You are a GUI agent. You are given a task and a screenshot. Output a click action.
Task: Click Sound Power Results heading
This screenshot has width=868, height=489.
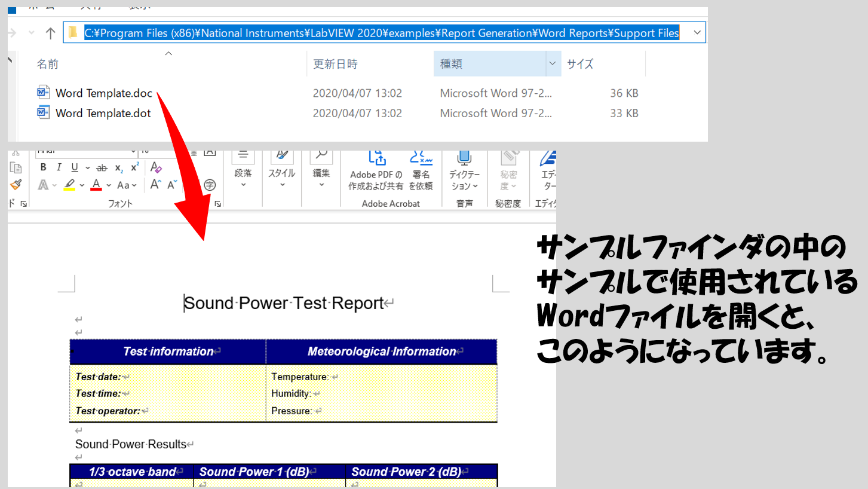131,444
